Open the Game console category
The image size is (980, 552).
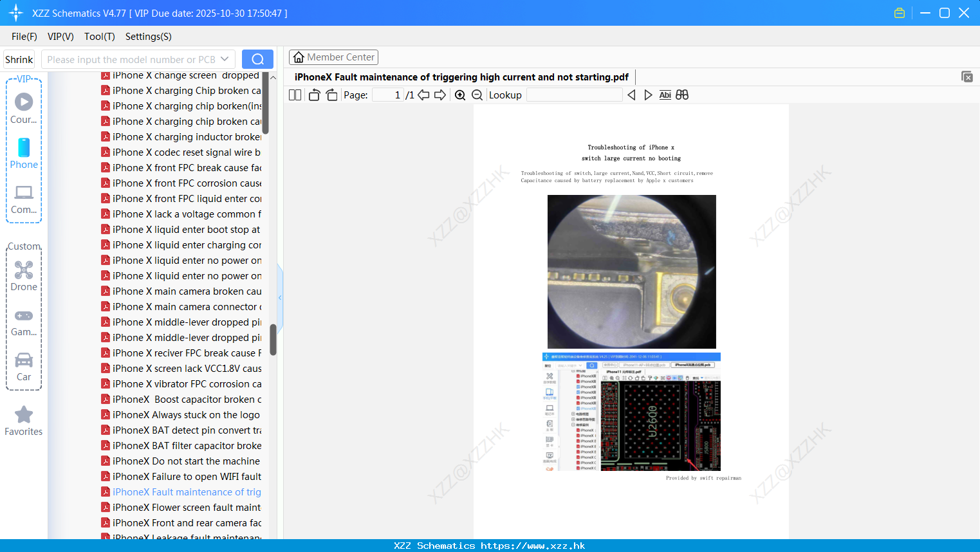coord(24,322)
